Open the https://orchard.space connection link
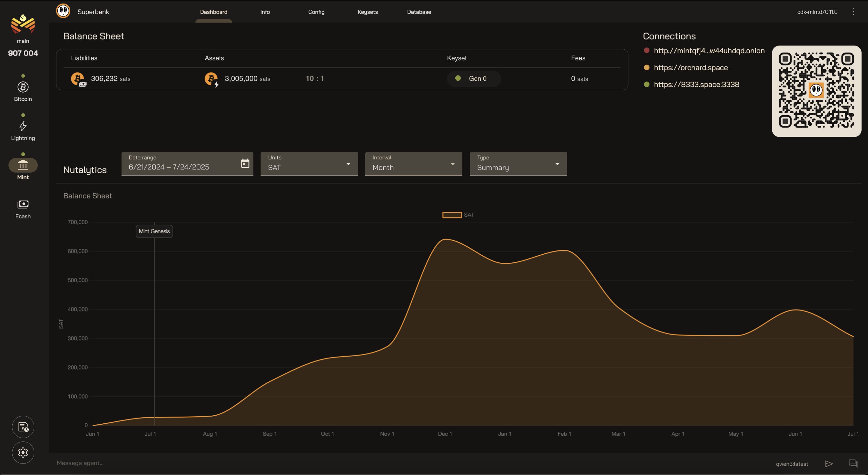This screenshot has height=475, width=868. point(690,67)
